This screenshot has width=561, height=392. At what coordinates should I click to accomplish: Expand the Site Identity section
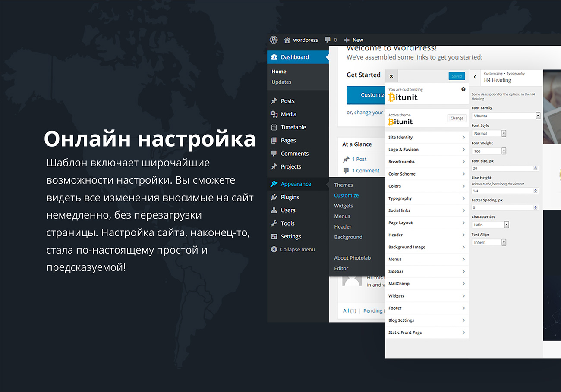[427, 137]
